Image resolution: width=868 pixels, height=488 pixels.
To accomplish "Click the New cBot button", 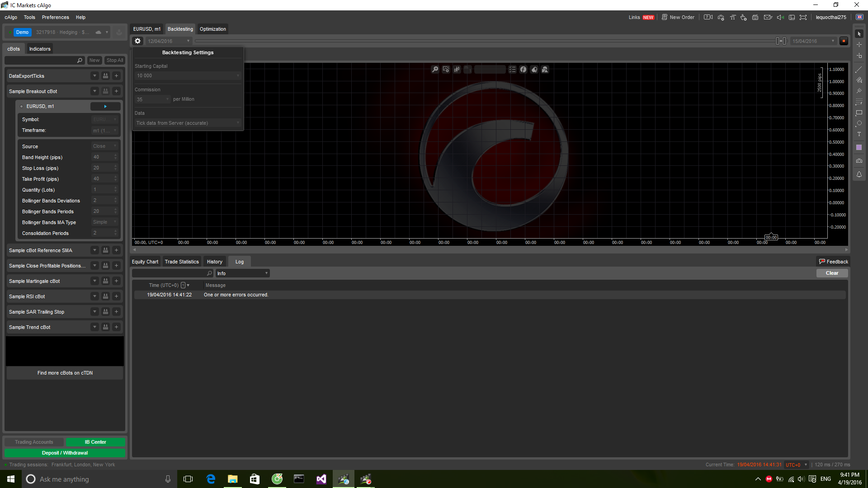I will 94,60.
